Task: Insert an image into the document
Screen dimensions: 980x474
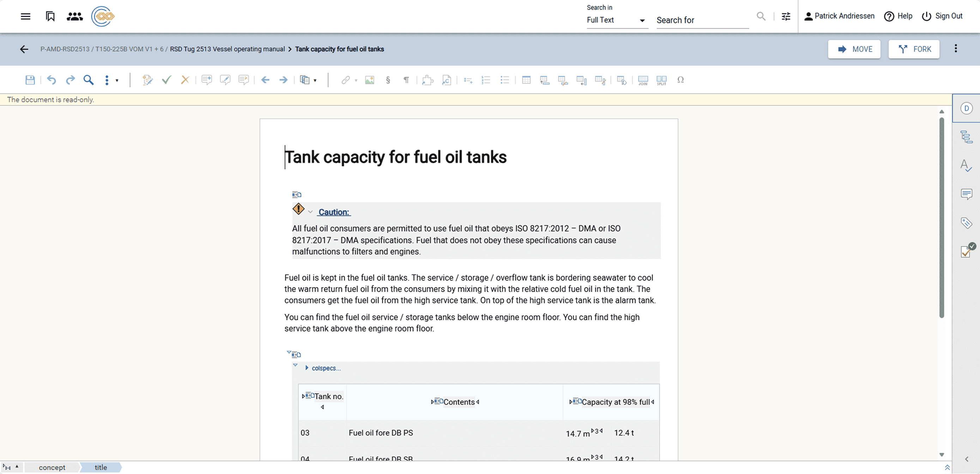Action: pyautogui.click(x=369, y=80)
